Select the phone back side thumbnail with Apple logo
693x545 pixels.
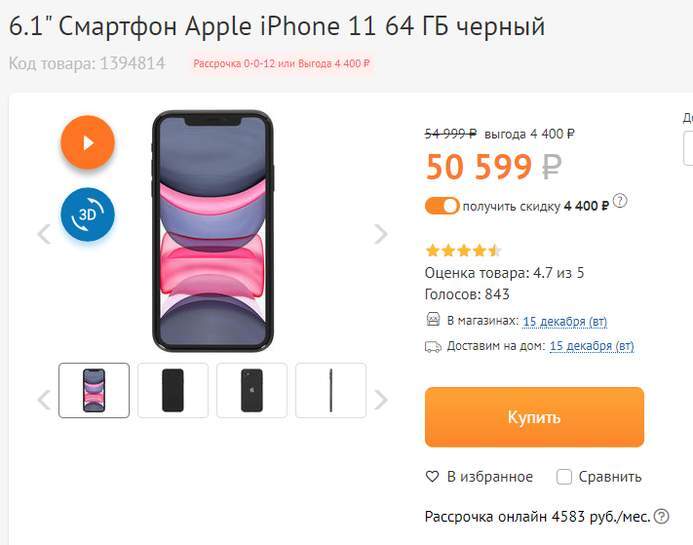pyautogui.click(x=251, y=390)
